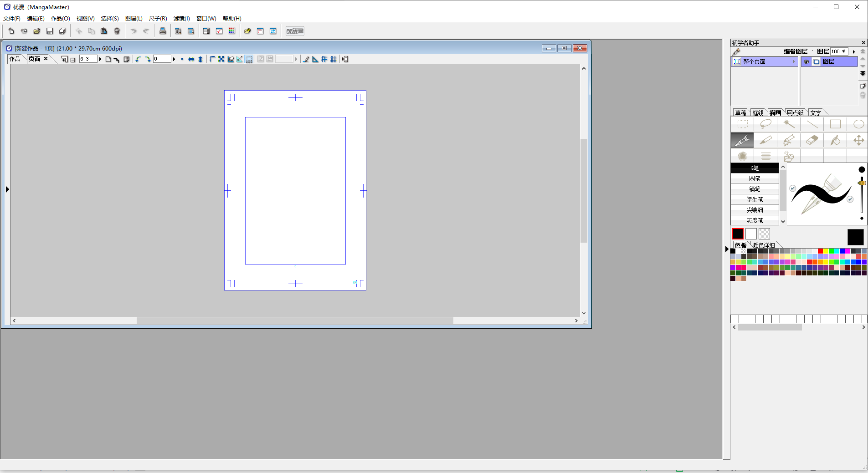Viewport: 868px width, 473px height.
Task: Click the new work icon in main toolbar
Action: [x=11, y=31]
